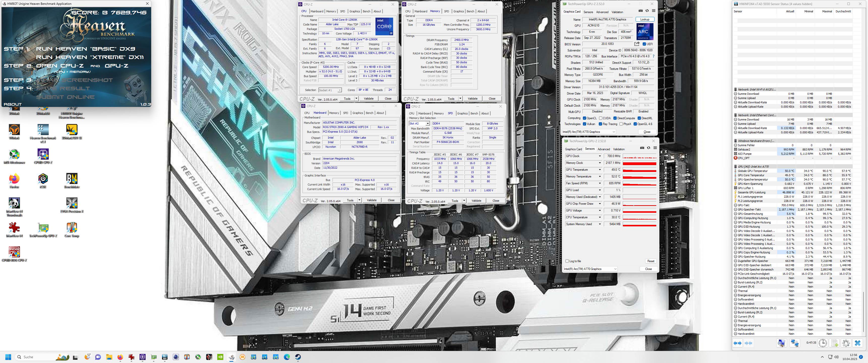
Task: Open the GPU Temperature sensor dropdown arrow
Action: [x=600, y=170]
